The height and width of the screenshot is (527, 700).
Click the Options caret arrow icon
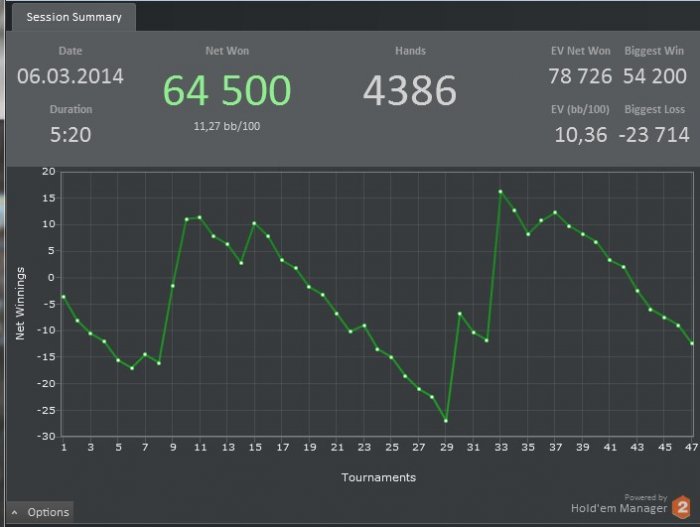point(15,513)
